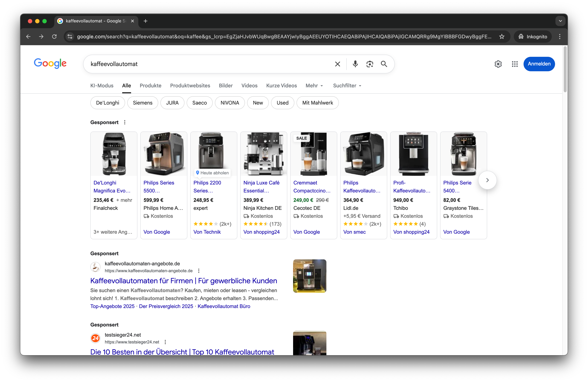Open the Top-Angebote 2025 link
Screen dimensions: 588x382
112,306
